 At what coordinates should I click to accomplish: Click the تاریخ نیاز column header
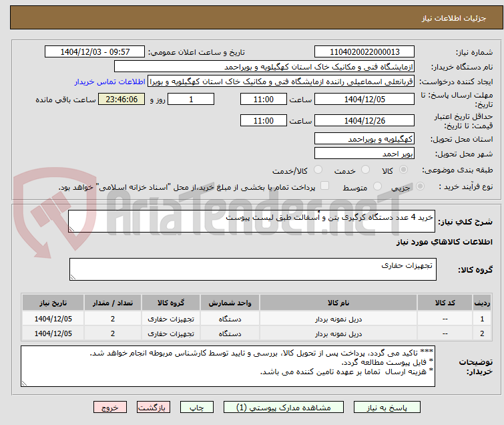(x=53, y=303)
